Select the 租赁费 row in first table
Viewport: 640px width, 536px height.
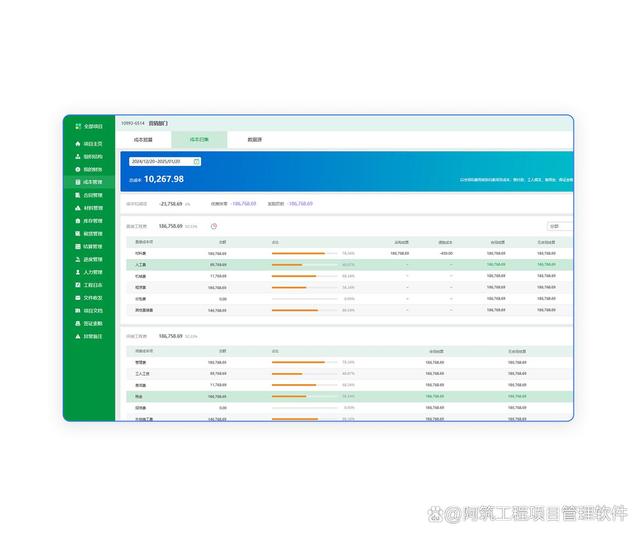[349, 288]
